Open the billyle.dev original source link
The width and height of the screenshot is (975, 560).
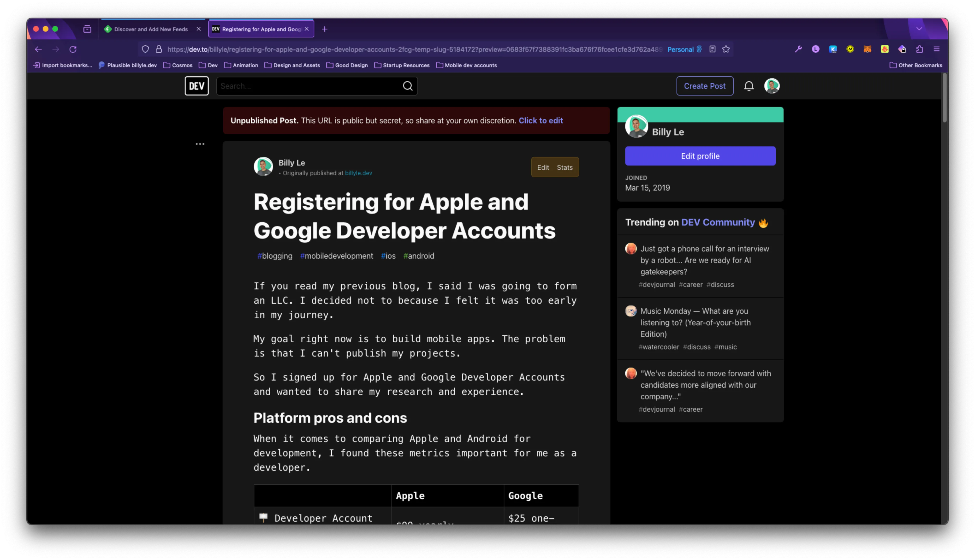point(358,173)
